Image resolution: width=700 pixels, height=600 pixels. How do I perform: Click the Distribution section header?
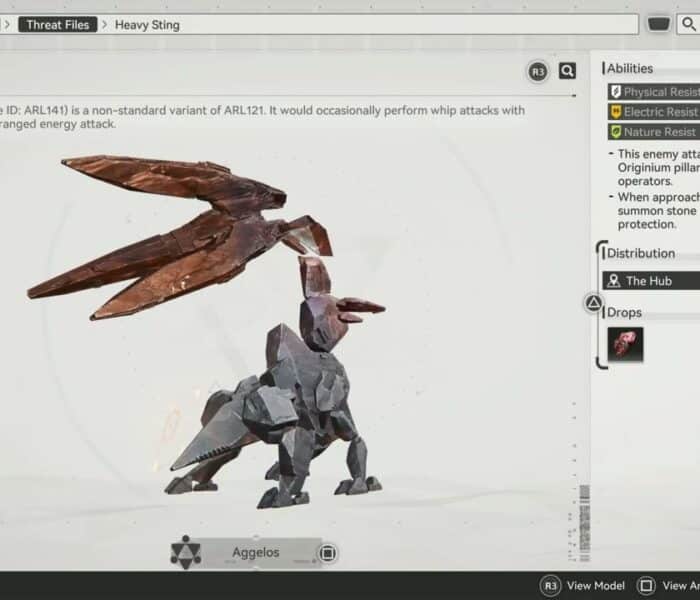641,253
